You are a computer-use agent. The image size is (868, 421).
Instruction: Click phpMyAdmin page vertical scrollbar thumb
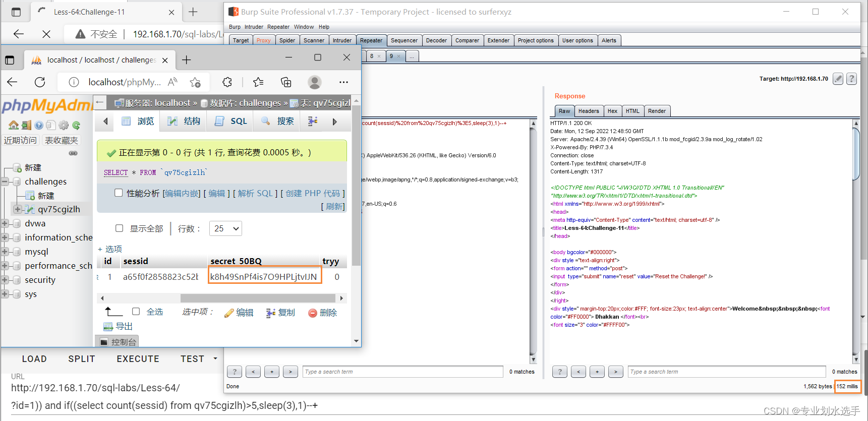pyautogui.click(x=356, y=186)
